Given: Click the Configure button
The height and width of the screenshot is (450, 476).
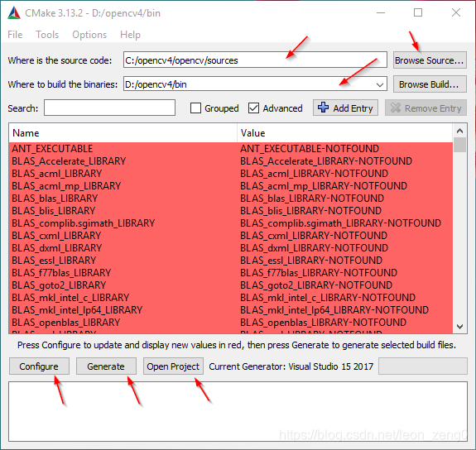Looking at the screenshot, I should 39,366.
